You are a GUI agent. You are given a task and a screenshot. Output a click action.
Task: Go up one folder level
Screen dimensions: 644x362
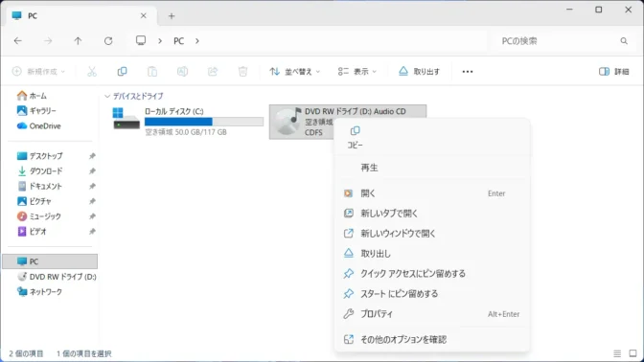tap(78, 40)
